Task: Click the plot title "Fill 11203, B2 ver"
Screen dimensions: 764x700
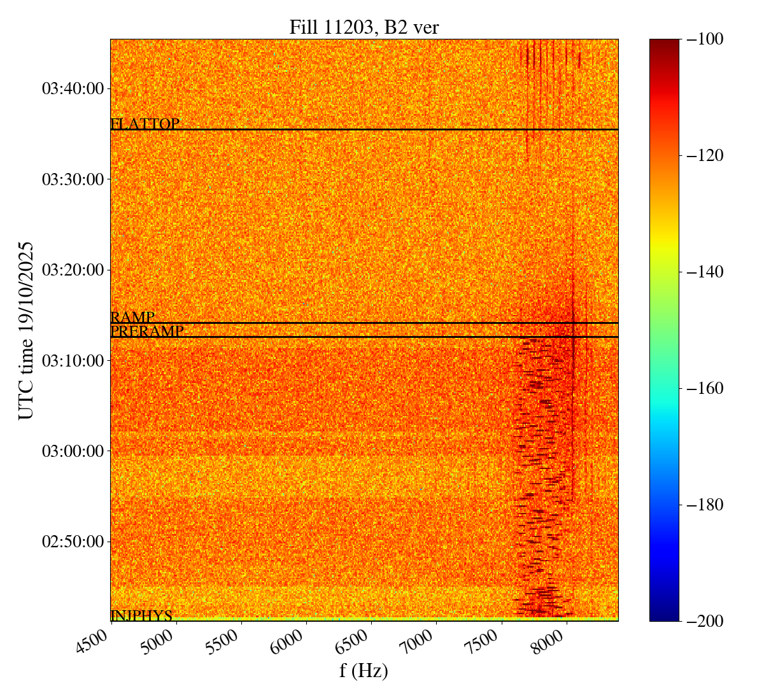Action: [x=364, y=27]
